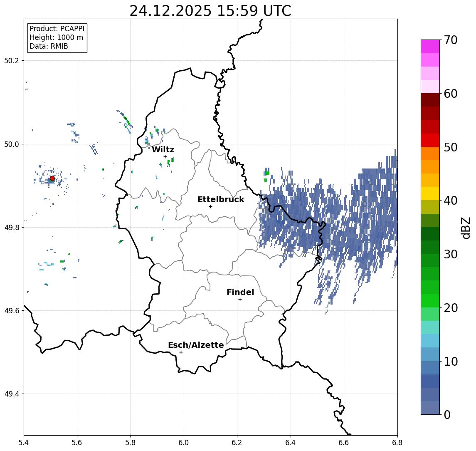Click the 10 tick on the colorbar

coord(451,361)
